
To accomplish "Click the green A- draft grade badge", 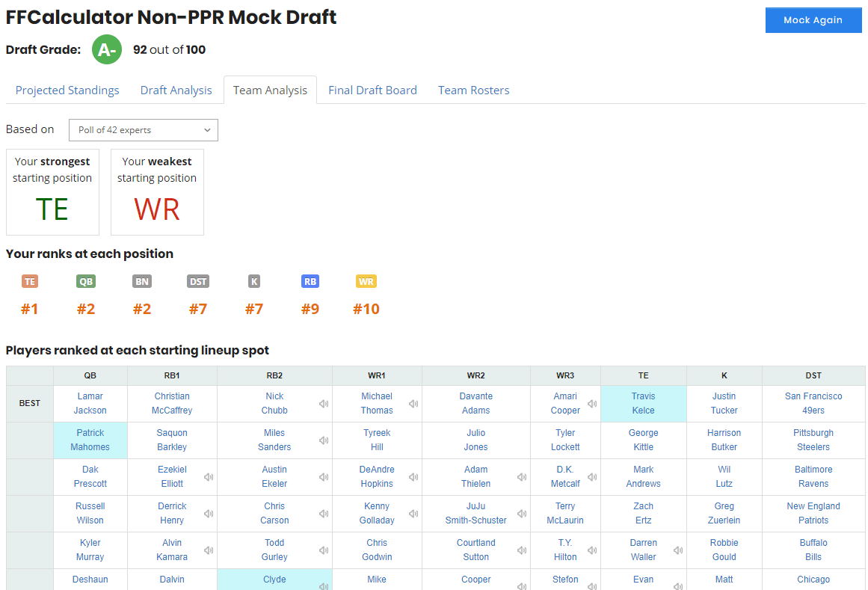I will pyautogui.click(x=107, y=50).
